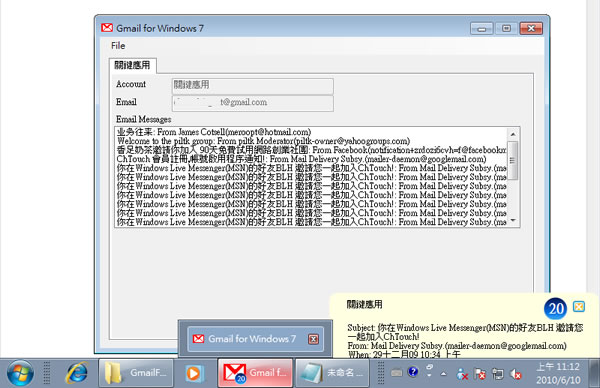Open the Action Center flag icon
This screenshot has width=600, height=388.
pyautogui.click(x=480, y=373)
